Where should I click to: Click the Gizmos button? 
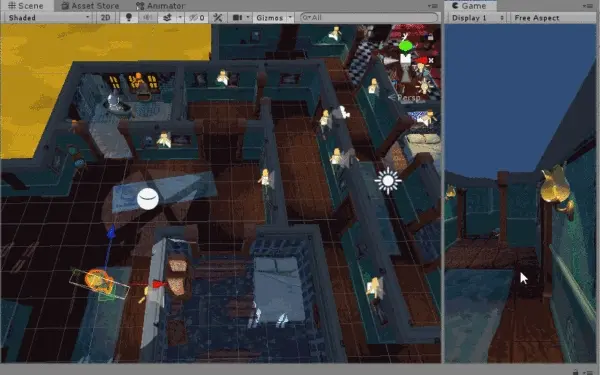pyautogui.click(x=269, y=18)
